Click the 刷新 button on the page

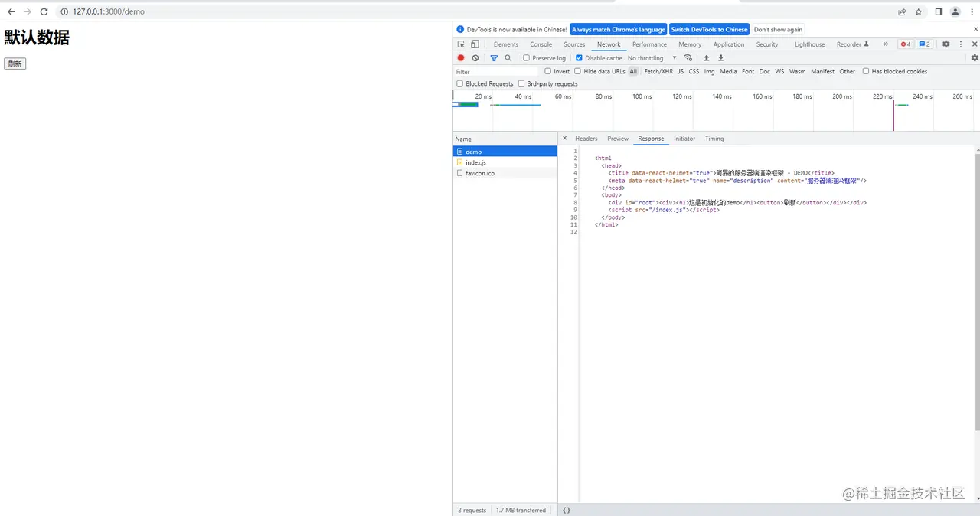[x=15, y=64]
